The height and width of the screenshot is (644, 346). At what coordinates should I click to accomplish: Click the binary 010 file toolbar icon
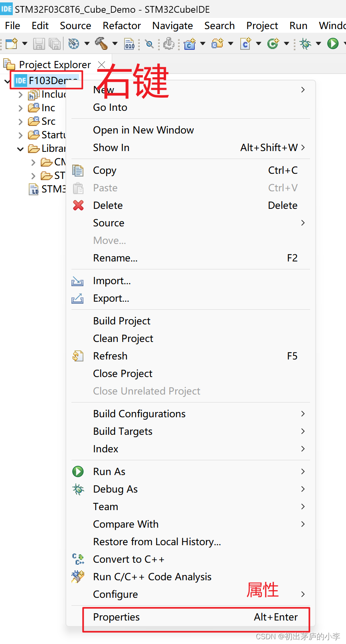[130, 43]
